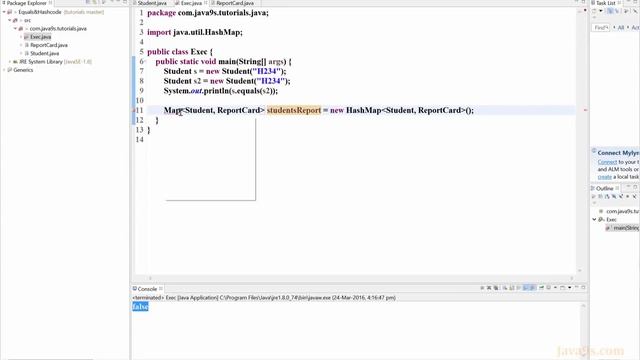Screen dimensions: 640x360
Task: Close the Exec.java editor tab
Action: tap(206, 3)
